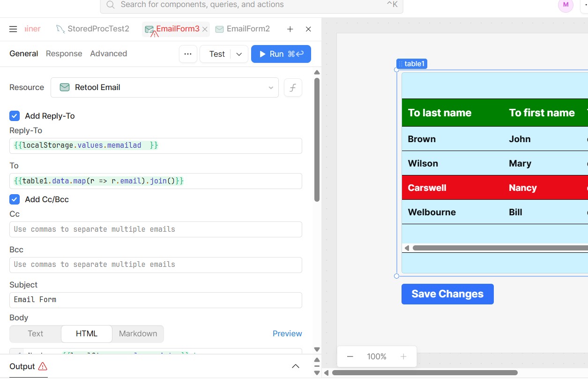This screenshot has width=588, height=379.
Task: Click the Preview link for Body
Action: click(287, 334)
